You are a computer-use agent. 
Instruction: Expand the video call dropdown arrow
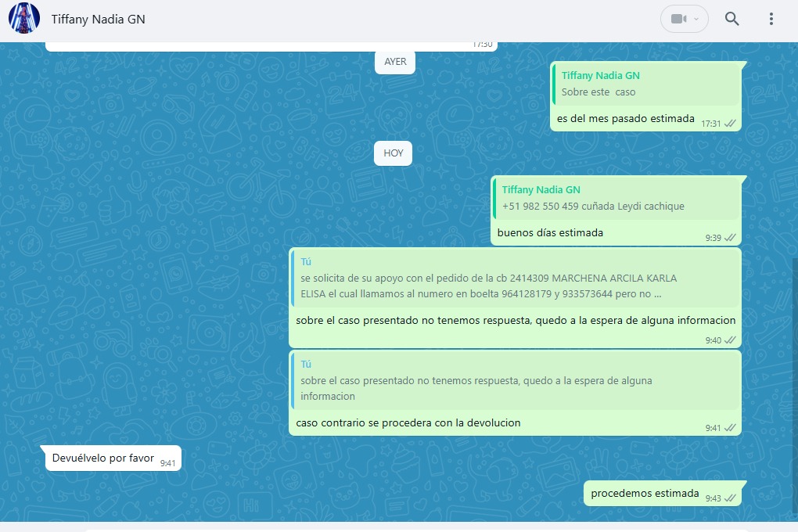696,19
